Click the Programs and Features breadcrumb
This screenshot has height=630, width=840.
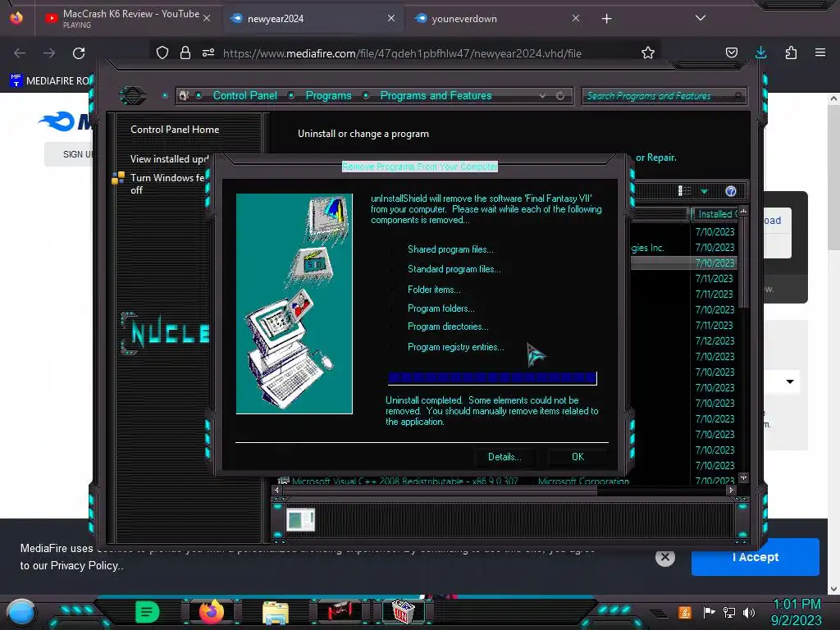click(x=436, y=95)
